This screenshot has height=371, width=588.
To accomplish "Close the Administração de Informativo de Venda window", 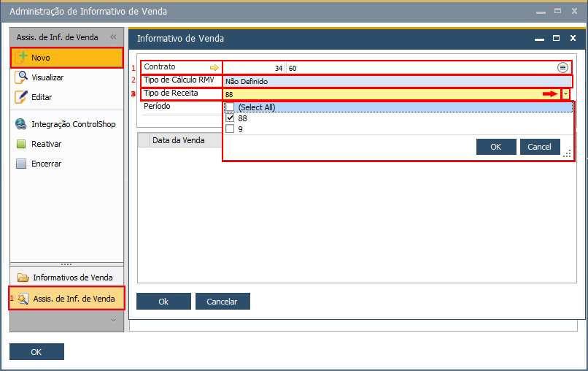I will [574, 11].
